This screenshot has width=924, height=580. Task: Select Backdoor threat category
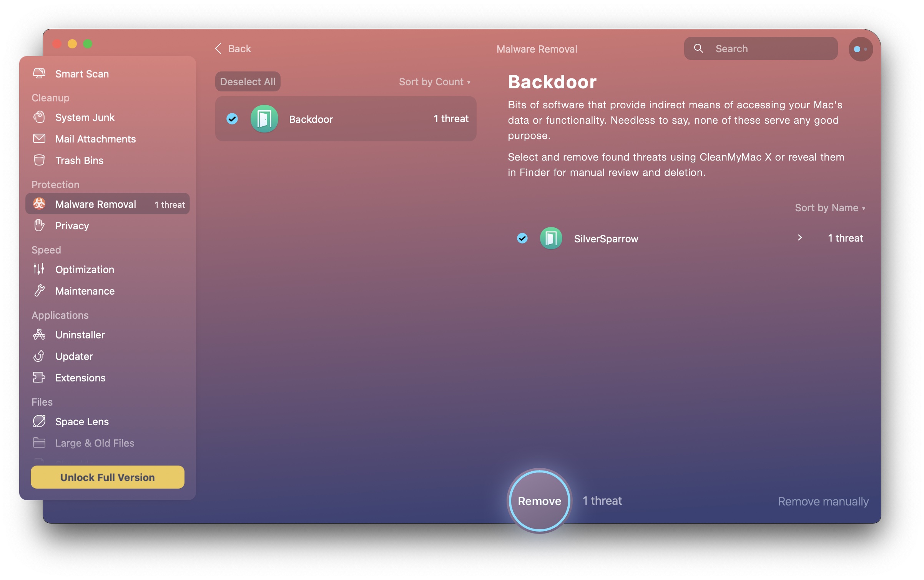345,118
